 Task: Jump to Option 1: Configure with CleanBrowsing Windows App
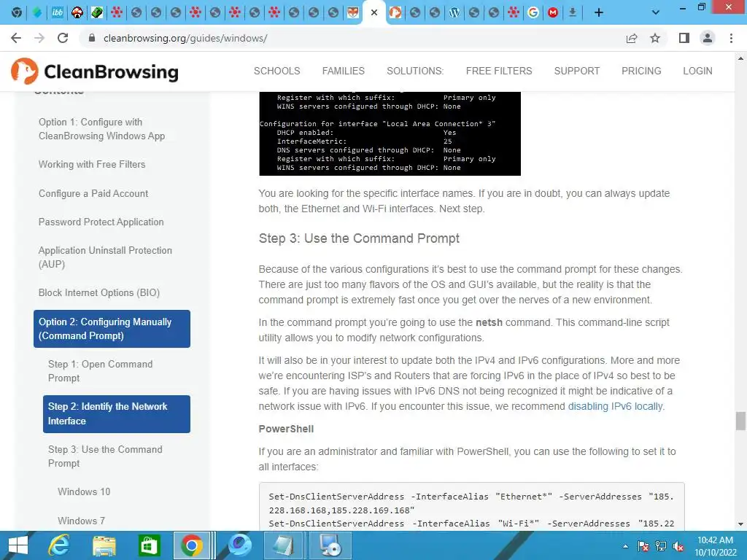coord(101,129)
